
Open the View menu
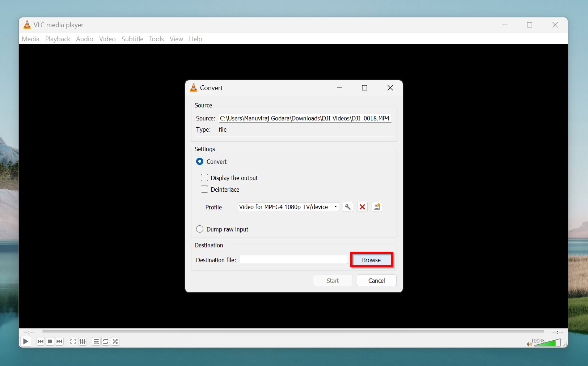(176, 39)
